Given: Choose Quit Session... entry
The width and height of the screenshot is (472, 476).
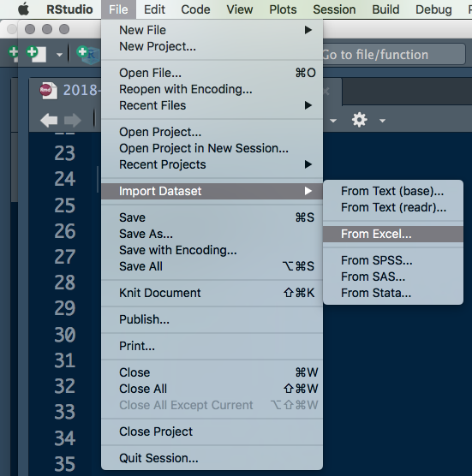Looking at the screenshot, I should click(x=212, y=458).
